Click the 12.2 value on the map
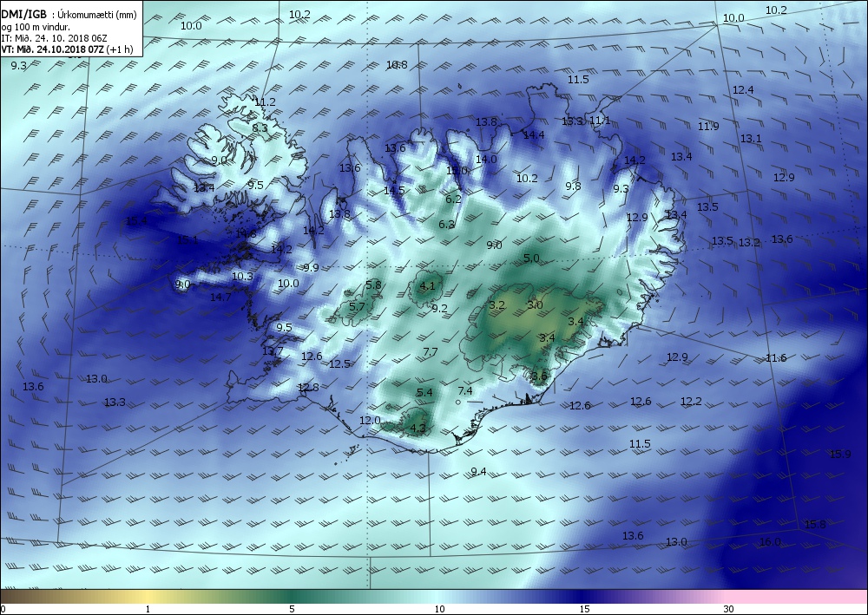Screen dimensions: 868x615 (x=691, y=401)
